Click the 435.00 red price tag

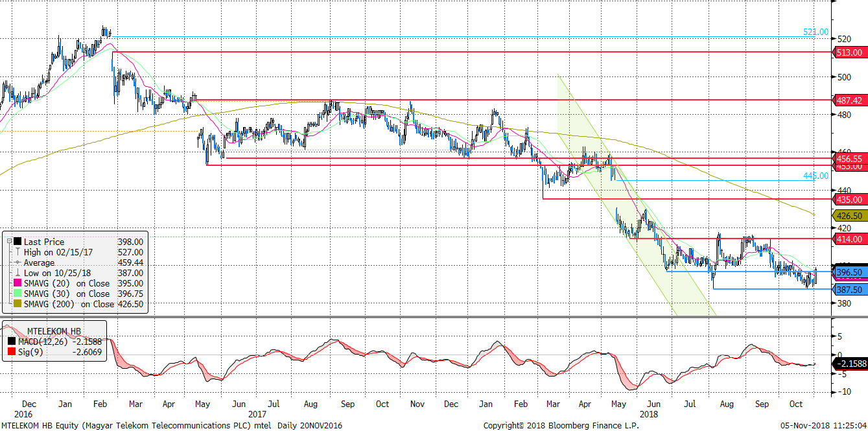849,200
